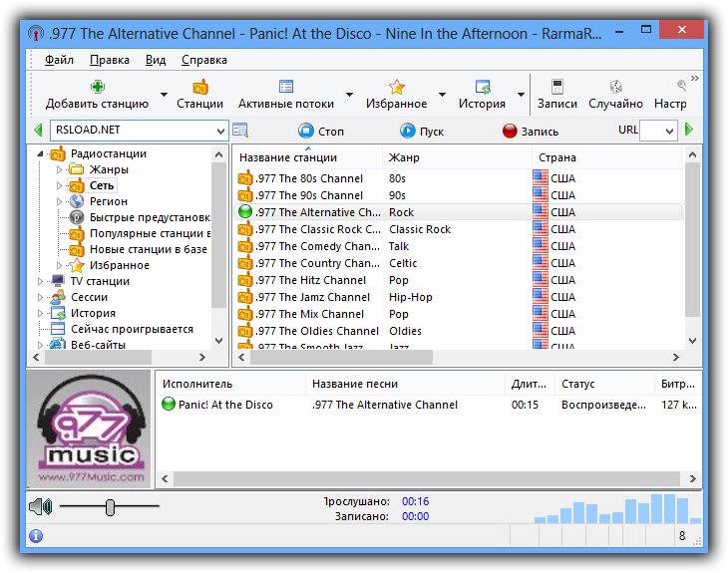The image size is (728, 573).
Task: Expand the Регион tree node arrow
Action: point(59,201)
